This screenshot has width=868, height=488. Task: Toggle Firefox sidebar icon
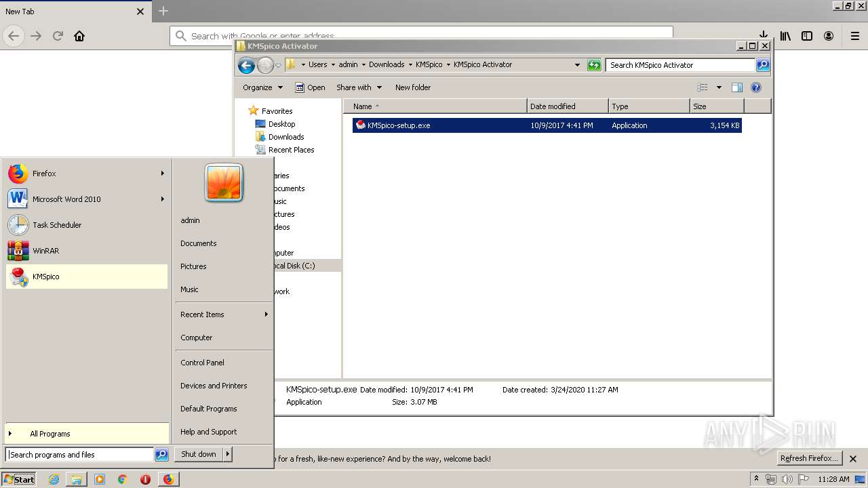(x=807, y=36)
